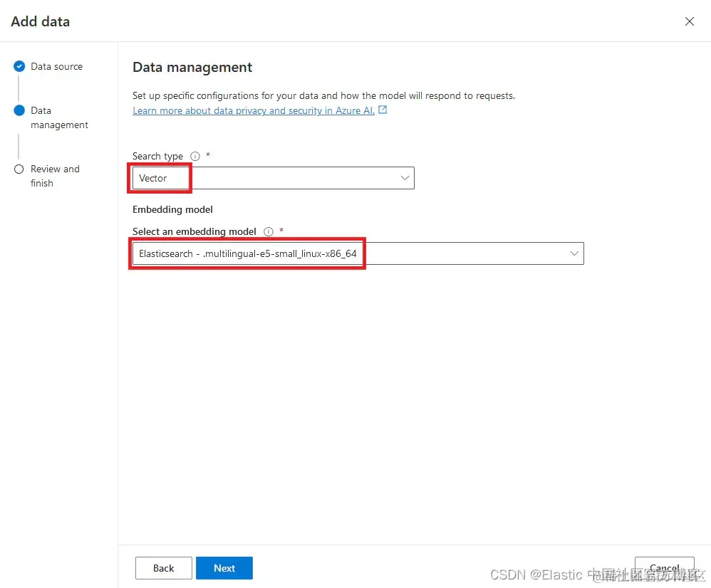Click the Data management heading
Screen dimensions: 711x588
[x=192, y=68]
